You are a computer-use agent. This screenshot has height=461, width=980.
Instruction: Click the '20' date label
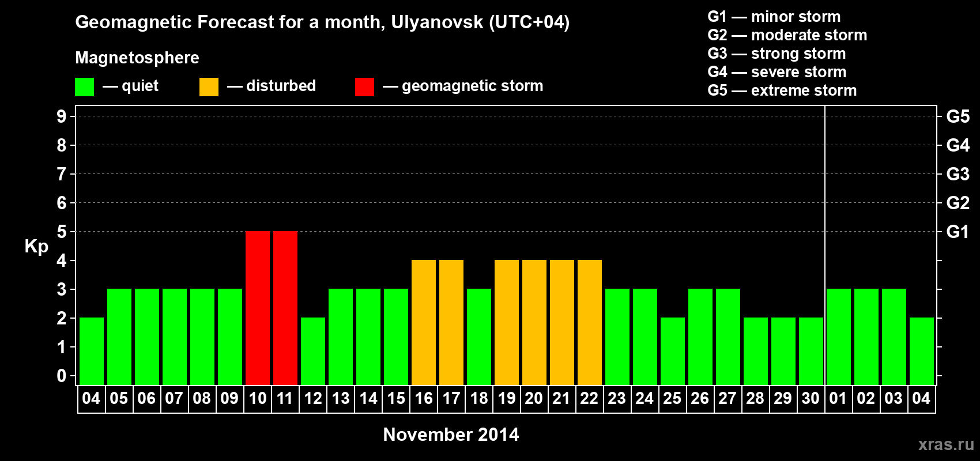pos(534,399)
